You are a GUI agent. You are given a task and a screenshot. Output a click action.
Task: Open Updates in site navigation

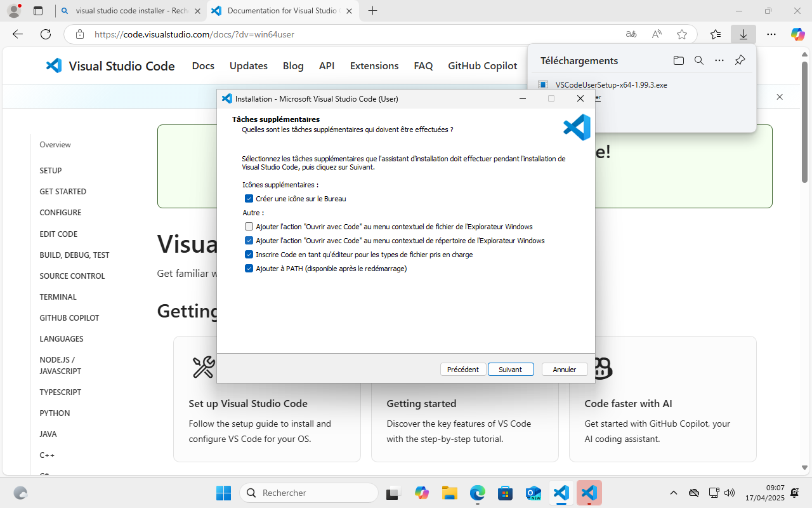[249, 65]
